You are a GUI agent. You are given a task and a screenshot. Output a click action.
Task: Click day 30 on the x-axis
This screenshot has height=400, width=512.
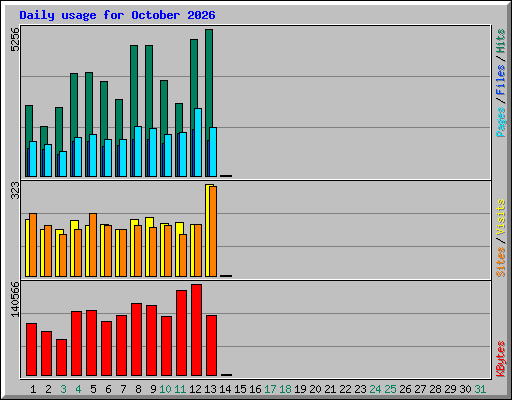(x=465, y=389)
